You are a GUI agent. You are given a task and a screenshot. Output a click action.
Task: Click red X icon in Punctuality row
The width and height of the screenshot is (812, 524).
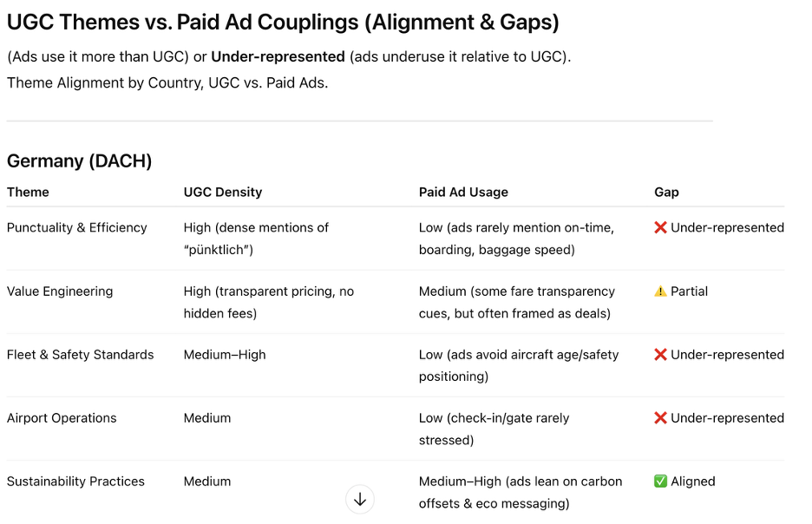pyautogui.click(x=660, y=228)
